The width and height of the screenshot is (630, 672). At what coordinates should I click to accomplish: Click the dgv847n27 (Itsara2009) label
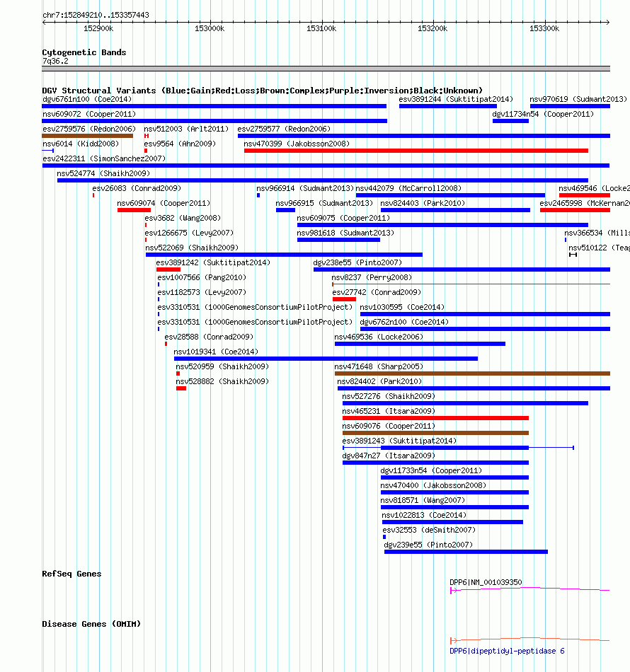(389, 456)
